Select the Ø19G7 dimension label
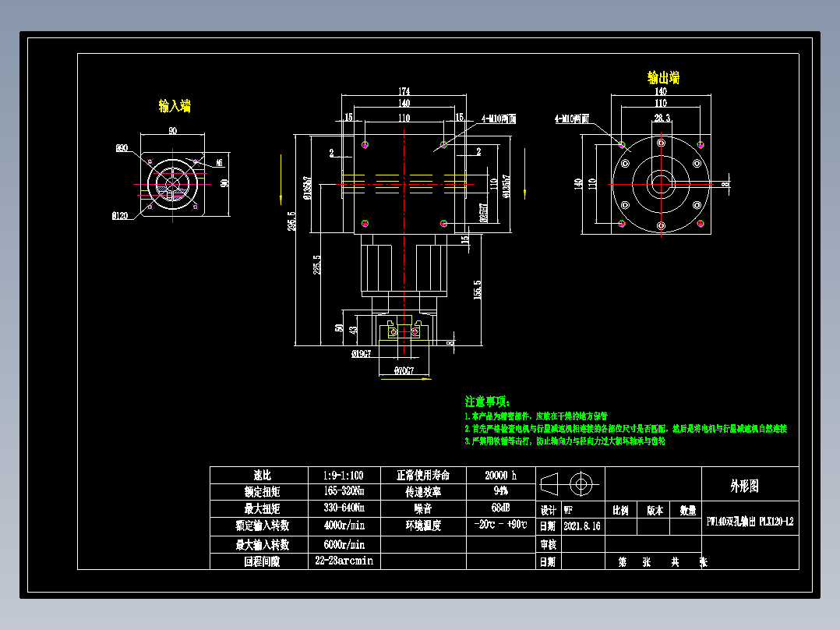 (x=360, y=353)
